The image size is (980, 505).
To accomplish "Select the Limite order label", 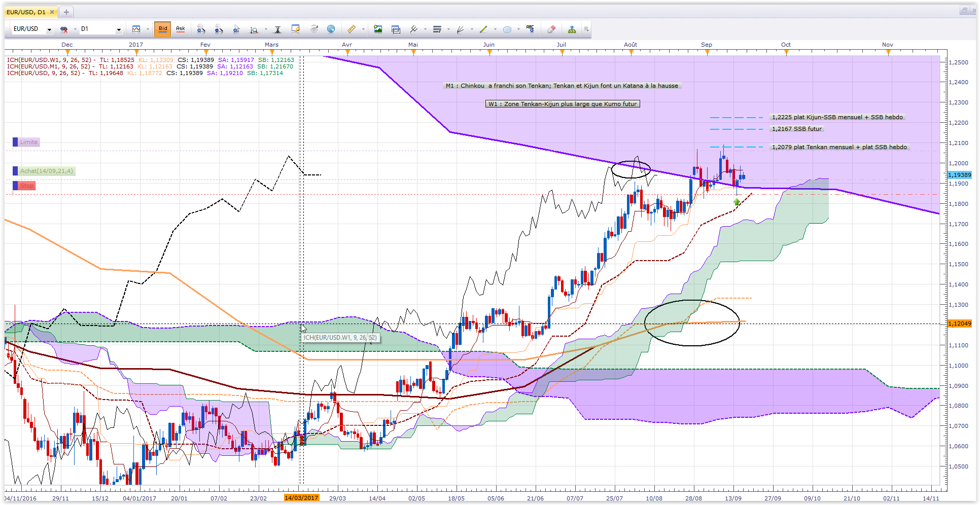I will pyautogui.click(x=29, y=142).
